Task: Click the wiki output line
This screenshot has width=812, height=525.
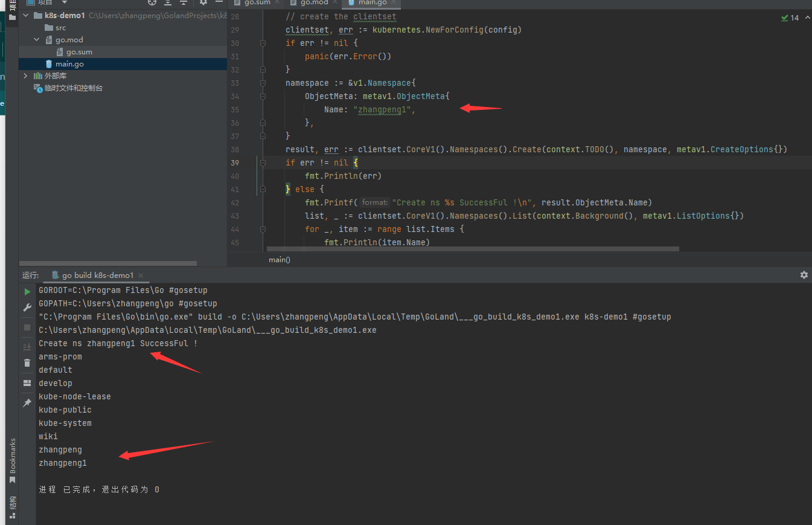Action: coord(48,437)
